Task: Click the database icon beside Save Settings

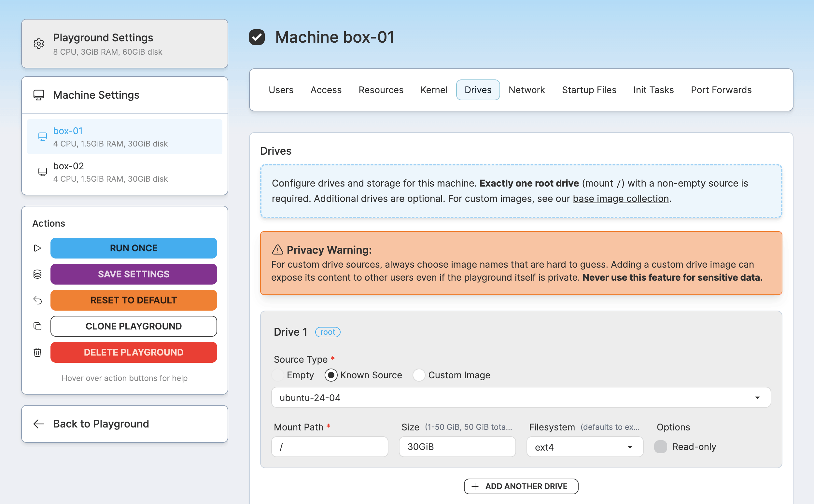Action: click(37, 274)
